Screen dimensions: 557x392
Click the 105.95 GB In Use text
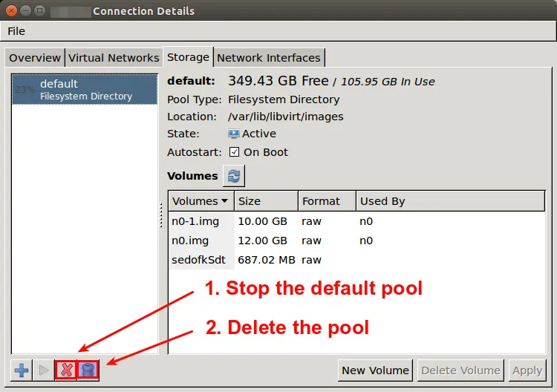(388, 82)
